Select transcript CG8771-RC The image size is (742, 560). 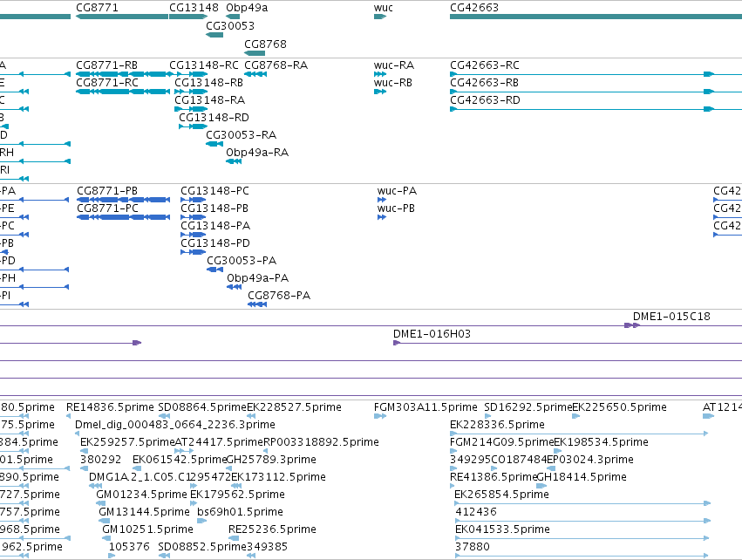(x=107, y=82)
